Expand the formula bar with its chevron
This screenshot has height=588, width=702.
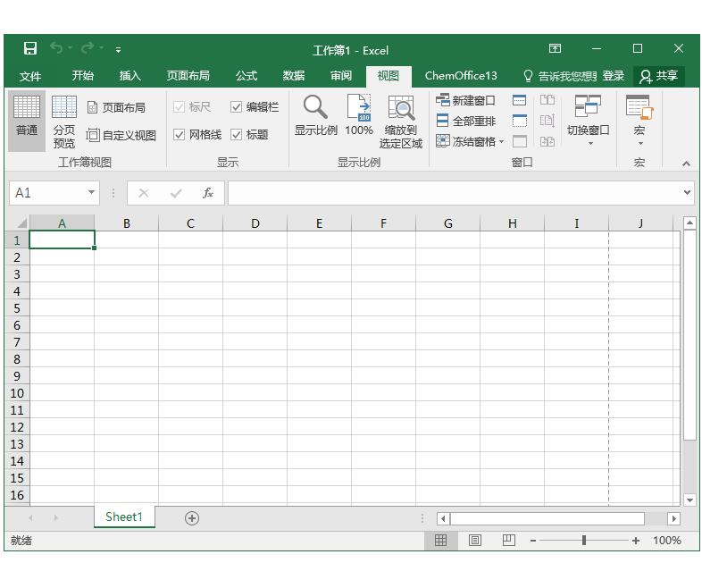click(x=687, y=192)
